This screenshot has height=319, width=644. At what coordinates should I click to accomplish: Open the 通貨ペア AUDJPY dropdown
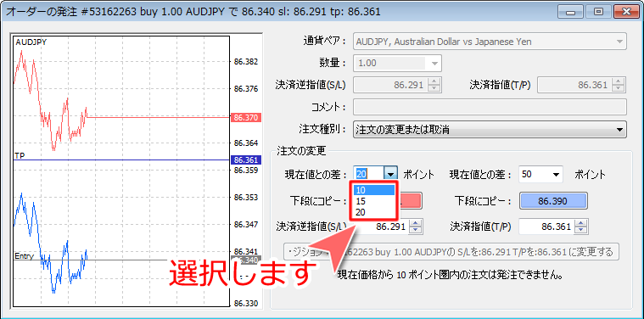(490, 42)
